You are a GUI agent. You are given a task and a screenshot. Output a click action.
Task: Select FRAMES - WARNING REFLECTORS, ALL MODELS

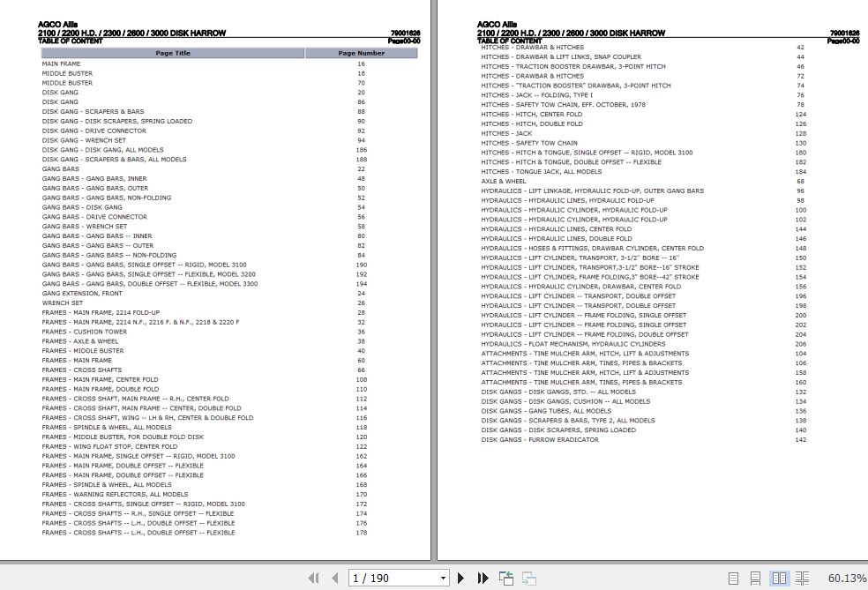[x=115, y=494]
